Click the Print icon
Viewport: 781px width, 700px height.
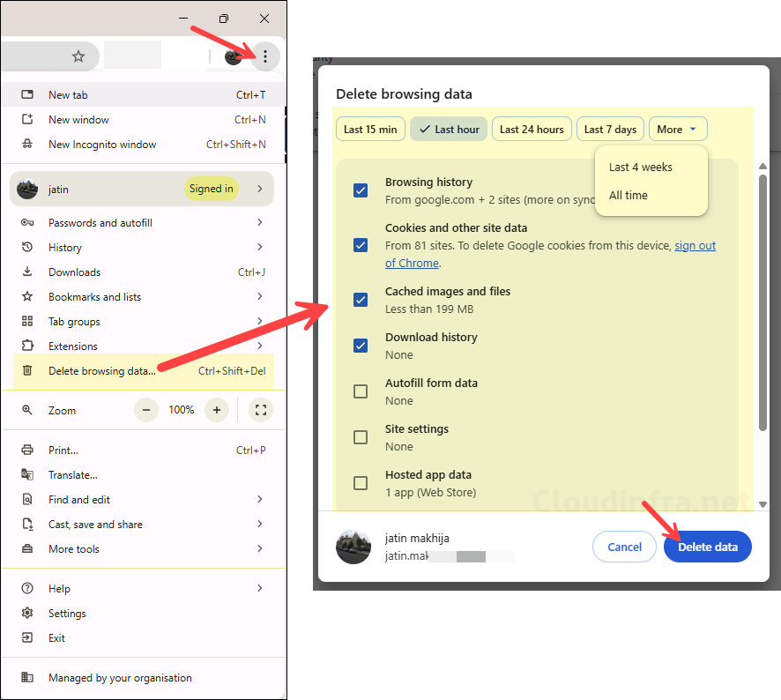29,450
